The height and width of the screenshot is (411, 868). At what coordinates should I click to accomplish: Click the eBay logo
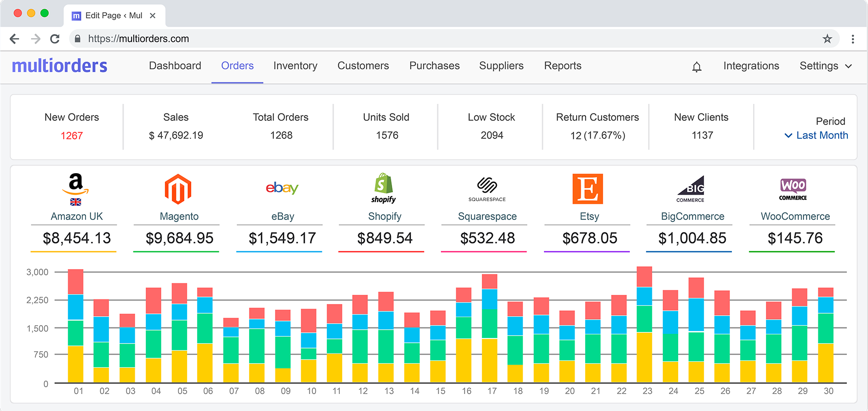click(x=282, y=188)
